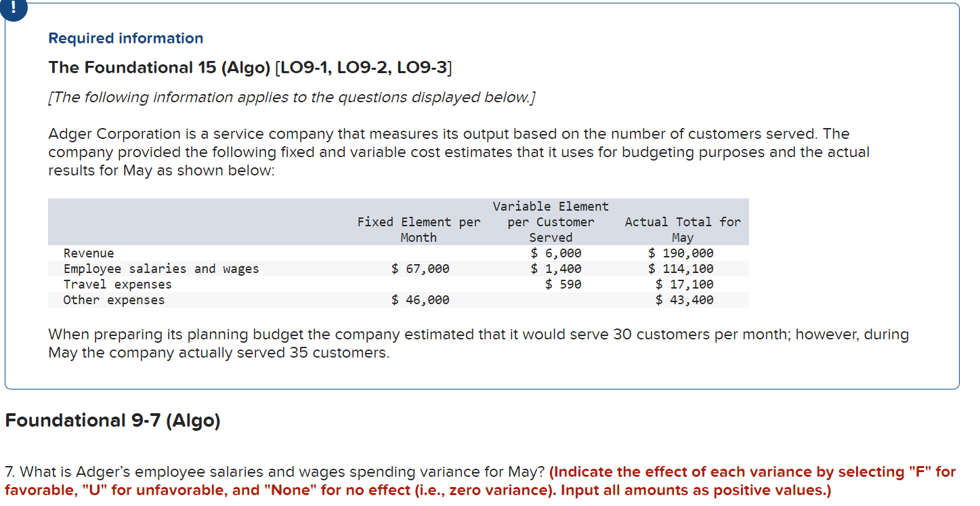This screenshot has width=980, height=506.
Task: Click the "$ 114,100" actual salaries value
Action: pos(681,269)
